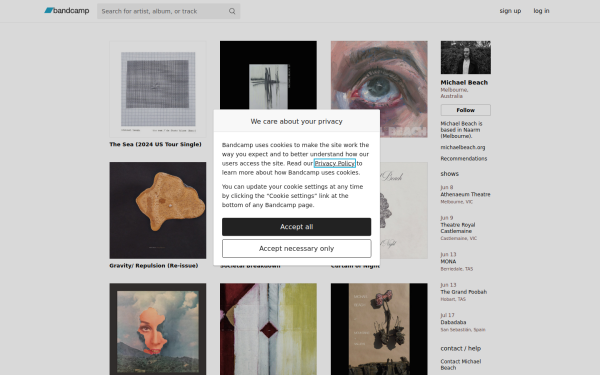Viewport: 600px width, 375px height.
Task: Open Theatre Royal Castlemaine show
Action: pyautogui.click(x=458, y=228)
